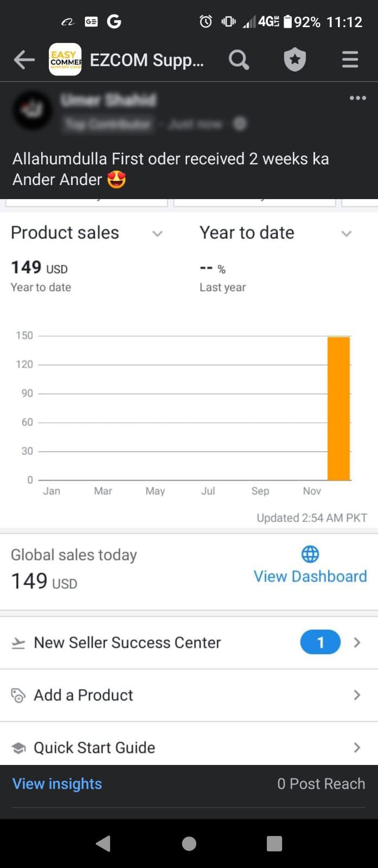
Task: Tap the EZCOM group logo thumbnail
Action: 65,60
